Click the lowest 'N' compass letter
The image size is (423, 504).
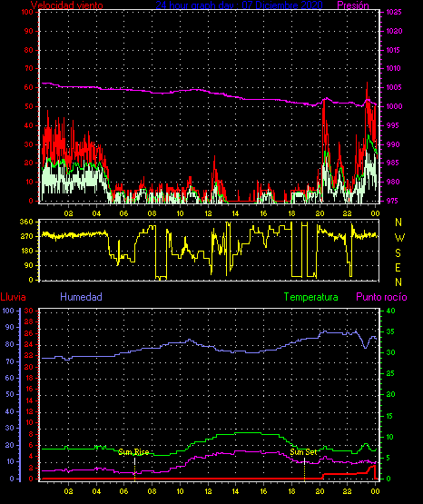coord(398,282)
